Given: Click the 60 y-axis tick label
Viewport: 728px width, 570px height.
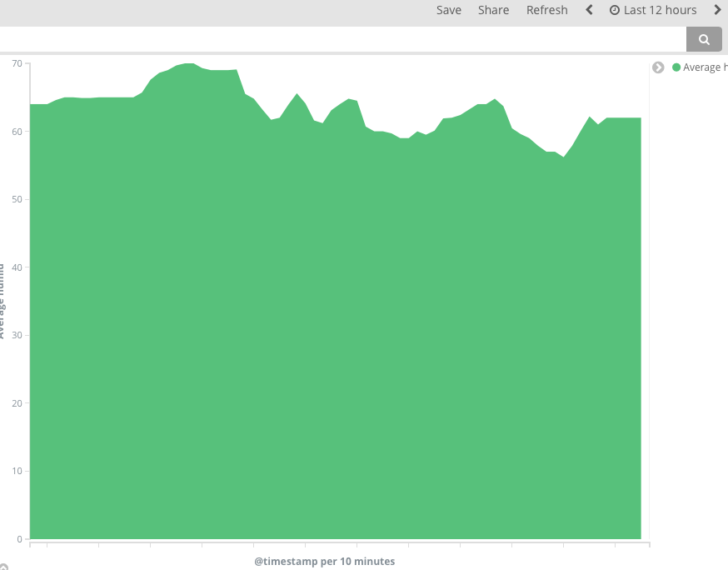Looking at the screenshot, I should (x=17, y=132).
